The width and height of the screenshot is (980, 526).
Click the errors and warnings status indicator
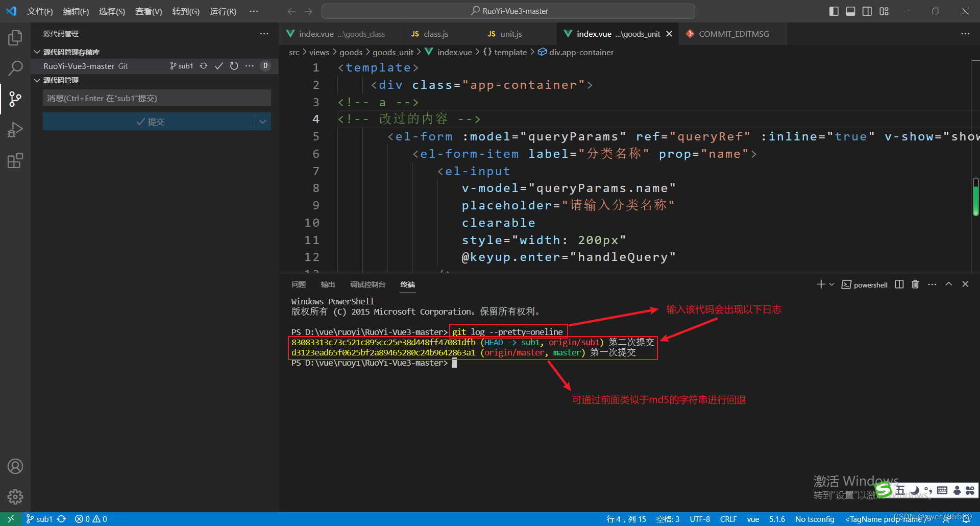point(91,519)
